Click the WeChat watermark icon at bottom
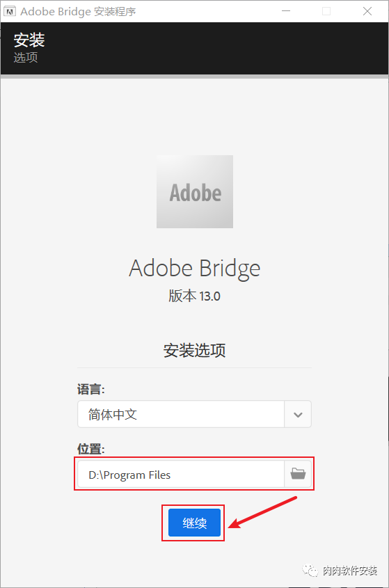 click(310, 571)
